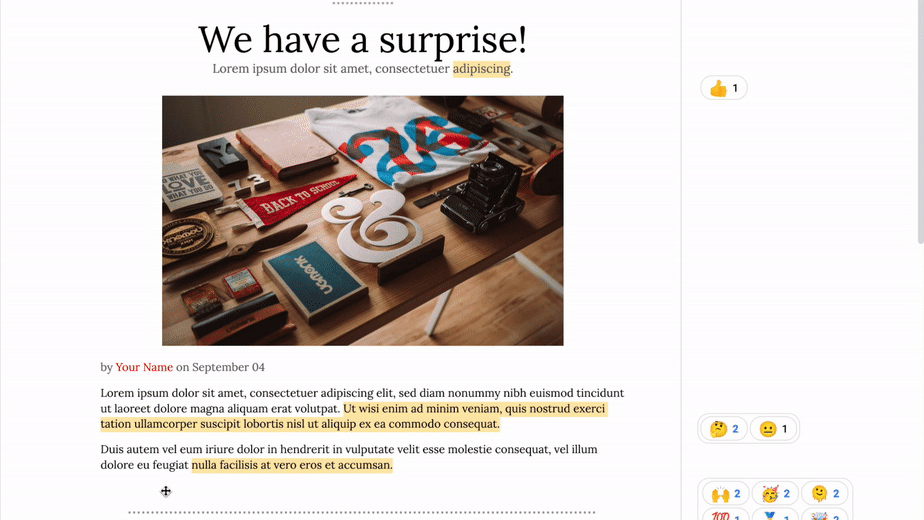Click the "Lorem ipsum" subtitle under the heading
This screenshot has height=520, width=924.
pyautogui.click(x=330, y=69)
